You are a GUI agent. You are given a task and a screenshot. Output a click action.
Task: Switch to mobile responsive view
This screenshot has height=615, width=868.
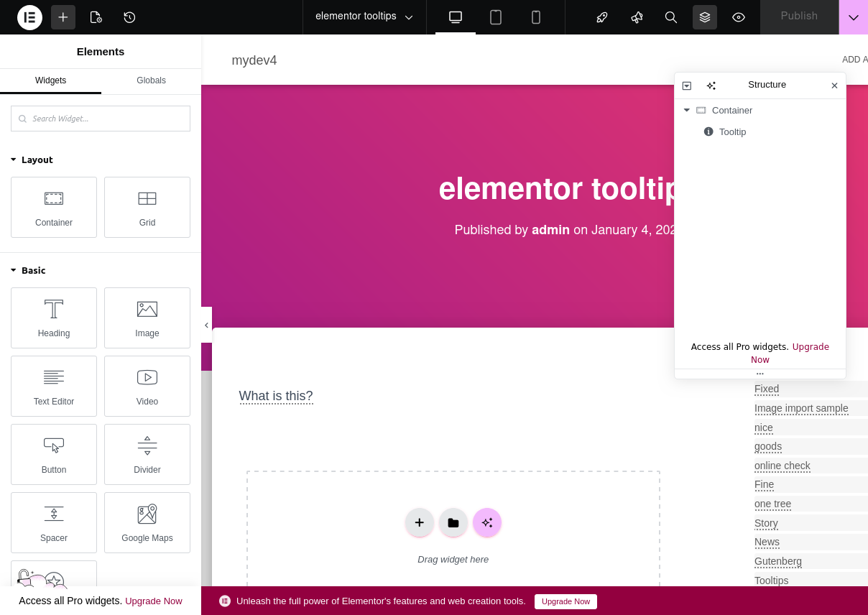pos(536,17)
